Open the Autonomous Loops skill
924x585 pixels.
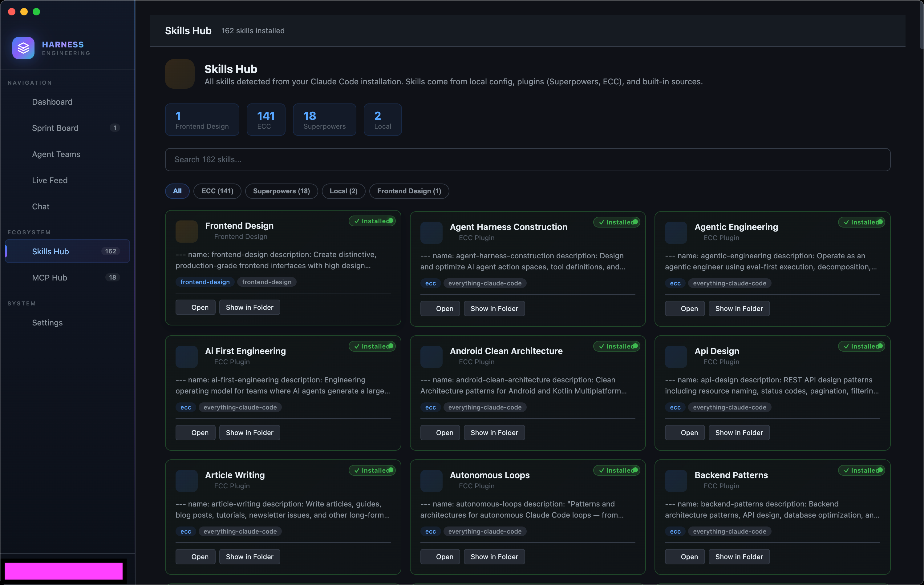(440, 557)
